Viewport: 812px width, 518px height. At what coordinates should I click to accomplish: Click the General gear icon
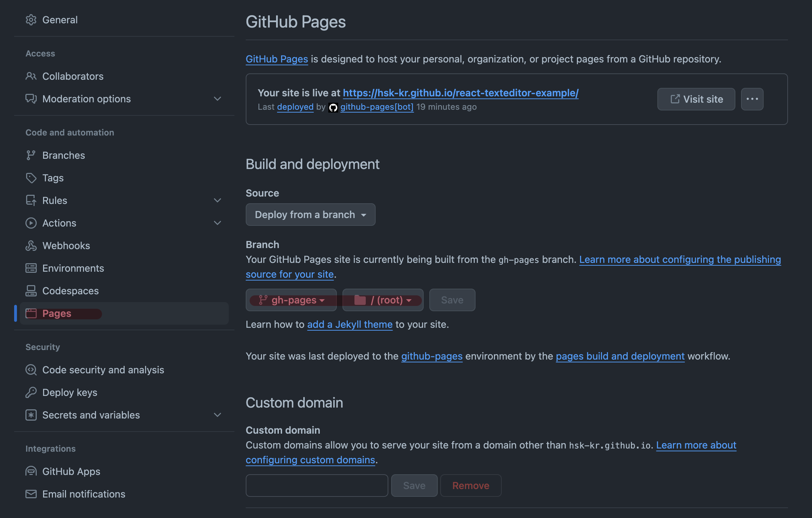(x=31, y=20)
